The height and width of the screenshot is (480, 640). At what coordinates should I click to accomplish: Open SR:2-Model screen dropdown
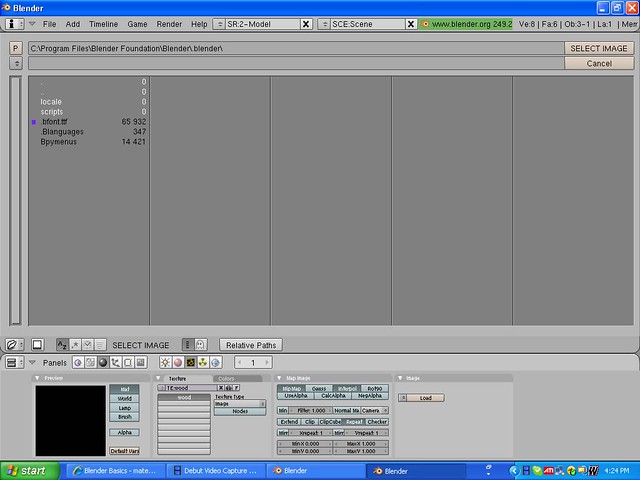(219, 24)
